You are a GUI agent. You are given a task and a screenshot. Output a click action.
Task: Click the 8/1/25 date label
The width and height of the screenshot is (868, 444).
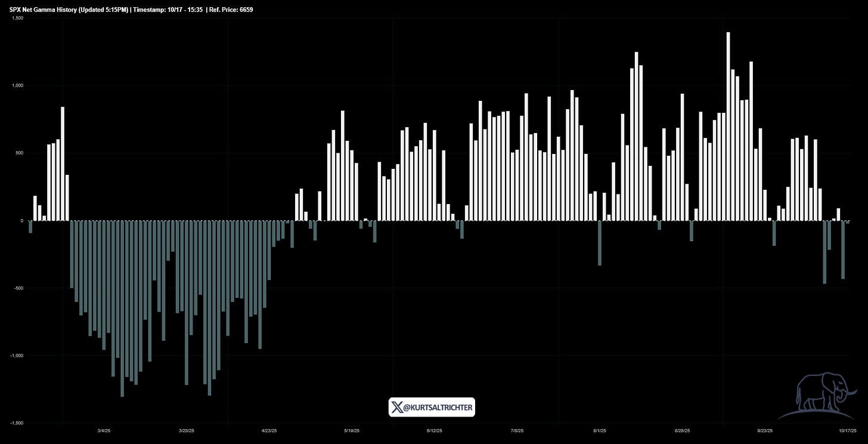[600, 430]
